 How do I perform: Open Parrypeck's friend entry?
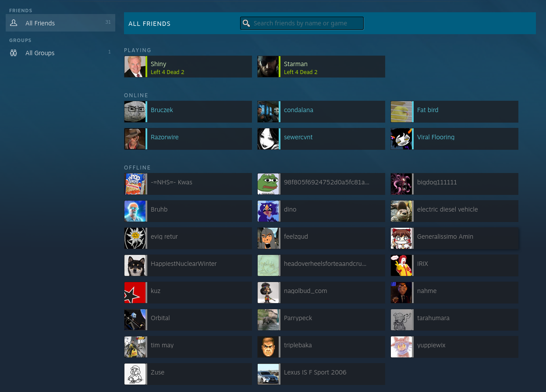point(321,320)
